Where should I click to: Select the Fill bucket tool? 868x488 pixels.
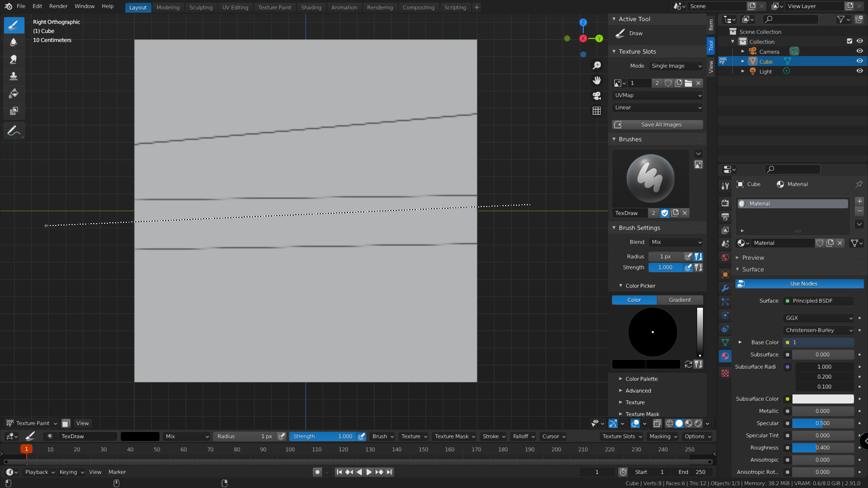pos(14,94)
